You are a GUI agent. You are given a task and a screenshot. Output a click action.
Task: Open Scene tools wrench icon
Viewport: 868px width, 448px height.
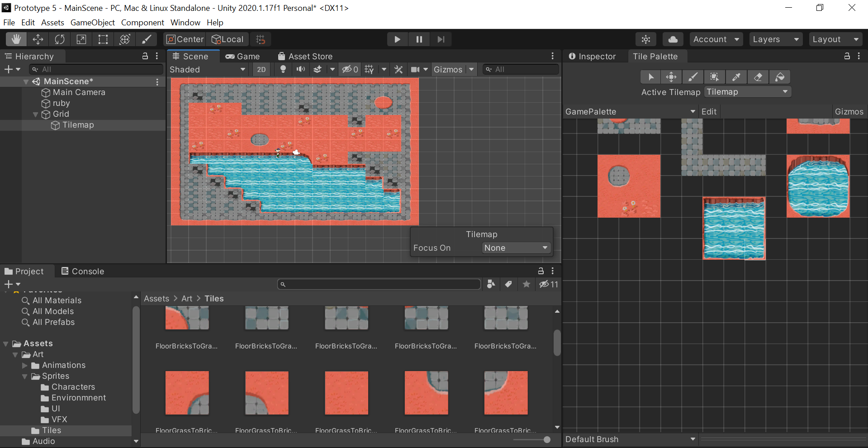(x=398, y=69)
